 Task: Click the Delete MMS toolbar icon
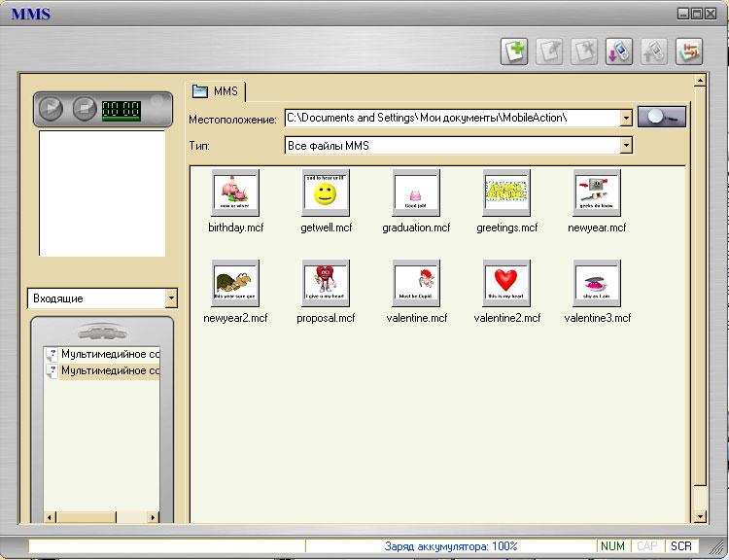[x=583, y=52]
